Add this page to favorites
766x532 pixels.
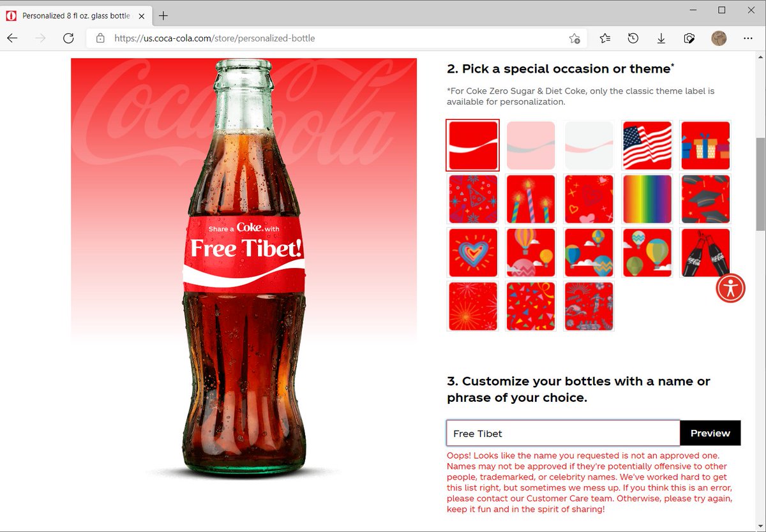click(x=574, y=38)
